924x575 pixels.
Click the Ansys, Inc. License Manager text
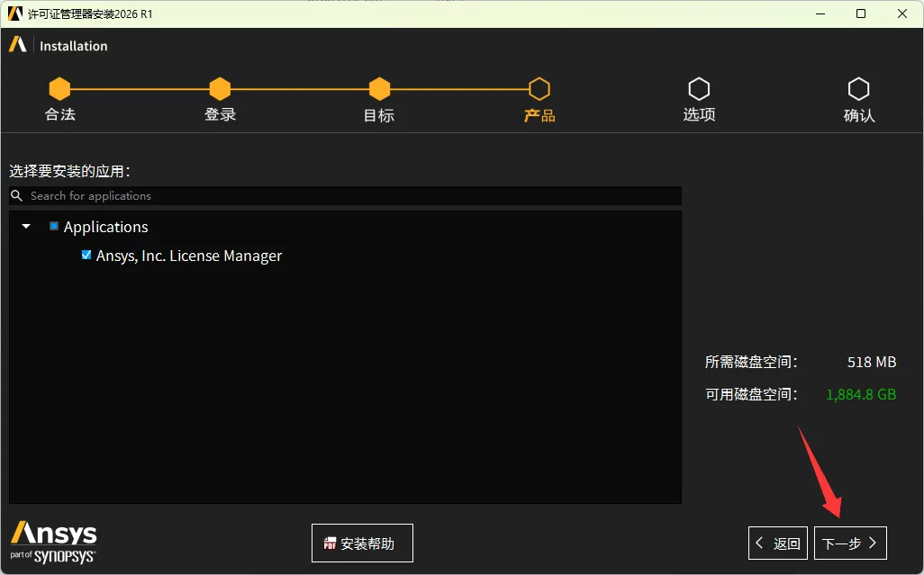(189, 256)
